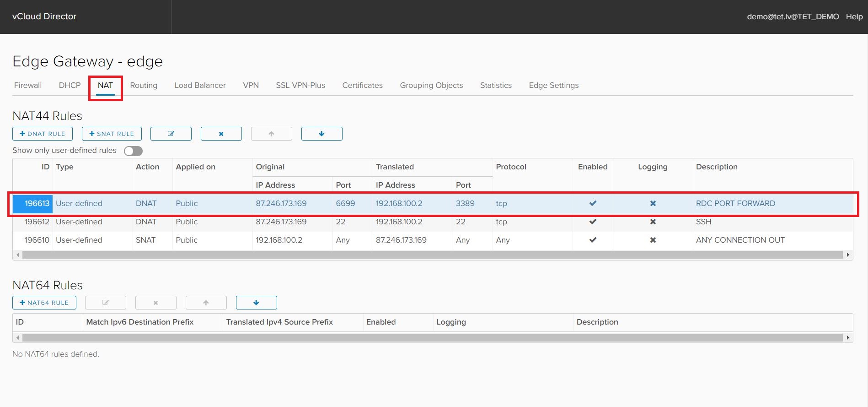
Task: Click the move down arrow in NAT44 toolbar
Action: 322,134
